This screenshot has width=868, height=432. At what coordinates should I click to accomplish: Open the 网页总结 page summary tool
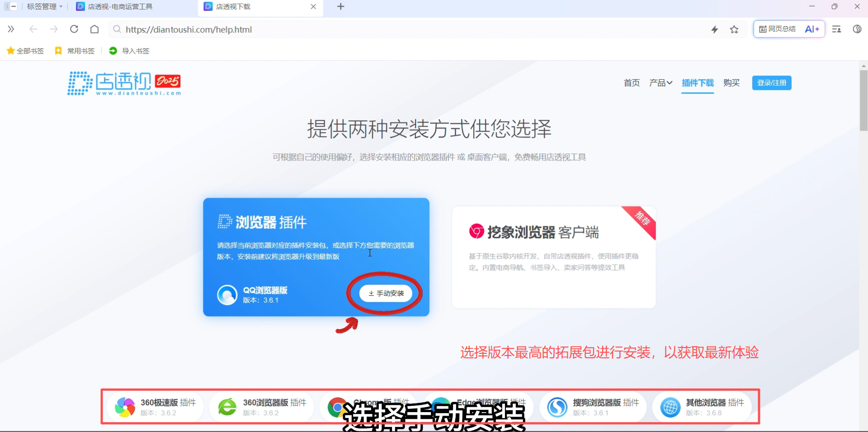(778, 29)
